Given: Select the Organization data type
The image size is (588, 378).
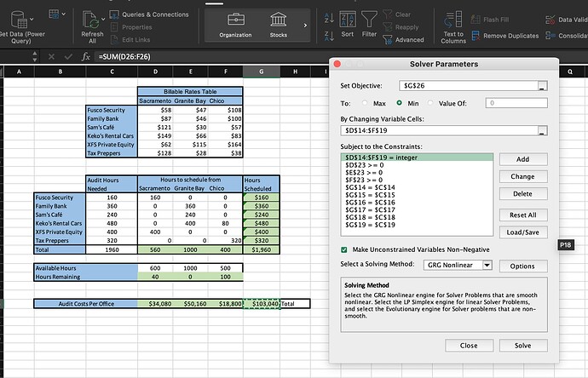Looking at the screenshot, I should pos(235,25).
